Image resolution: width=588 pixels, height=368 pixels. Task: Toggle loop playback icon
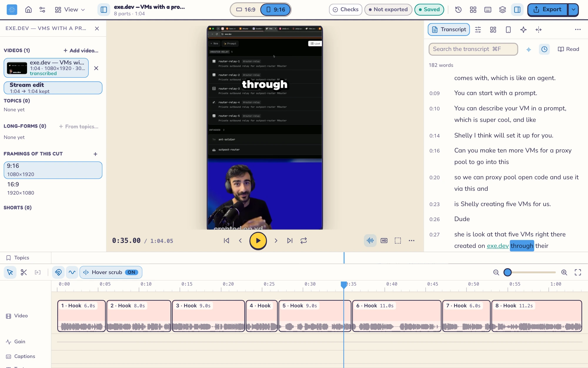(304, 241)
